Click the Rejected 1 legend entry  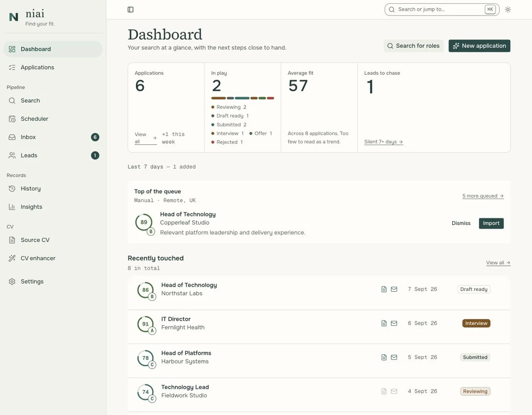click(x=227, y=143)
